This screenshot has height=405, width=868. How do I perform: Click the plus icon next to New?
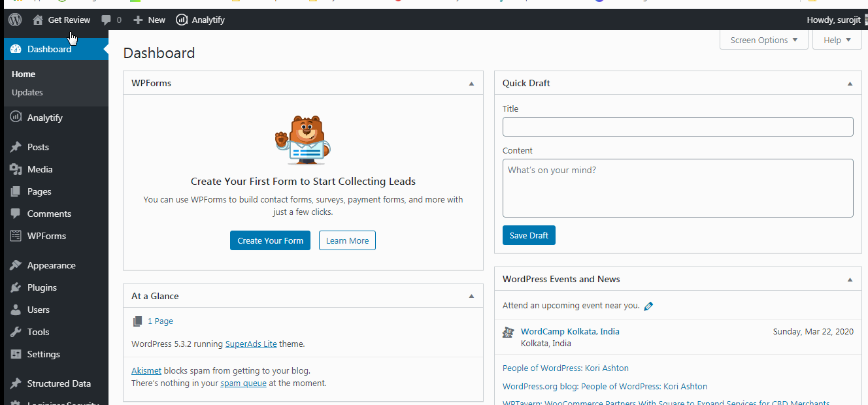click(x=138, y=20)
